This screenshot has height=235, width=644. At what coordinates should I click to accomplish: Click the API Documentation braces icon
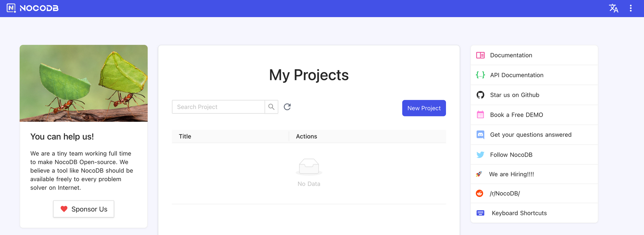tap(480, 75)
